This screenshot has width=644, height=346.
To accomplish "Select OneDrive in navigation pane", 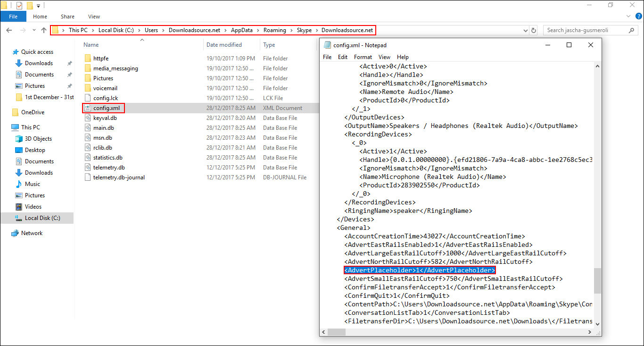I will (33, 112).
